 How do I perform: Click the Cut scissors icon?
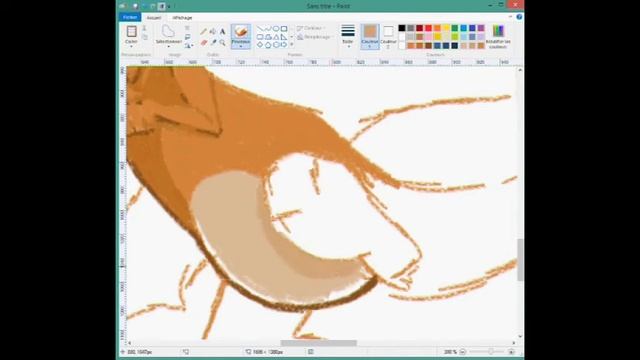[x=144, y=28]
